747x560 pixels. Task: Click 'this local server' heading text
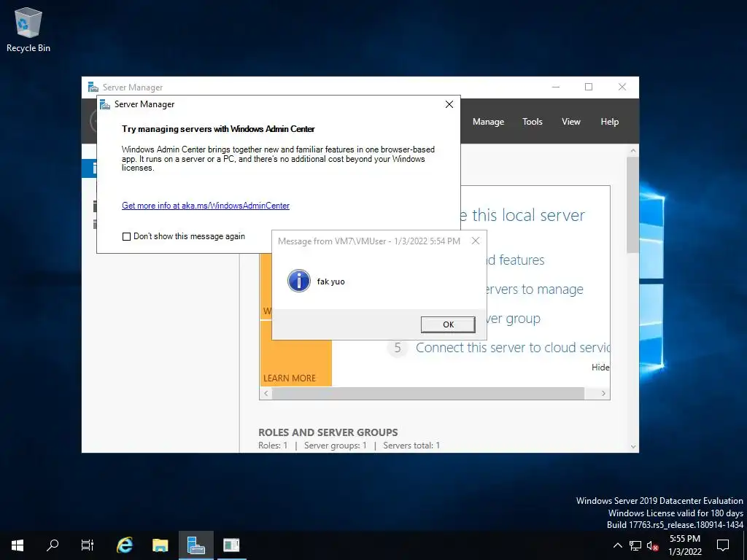(x=528, y=215)
